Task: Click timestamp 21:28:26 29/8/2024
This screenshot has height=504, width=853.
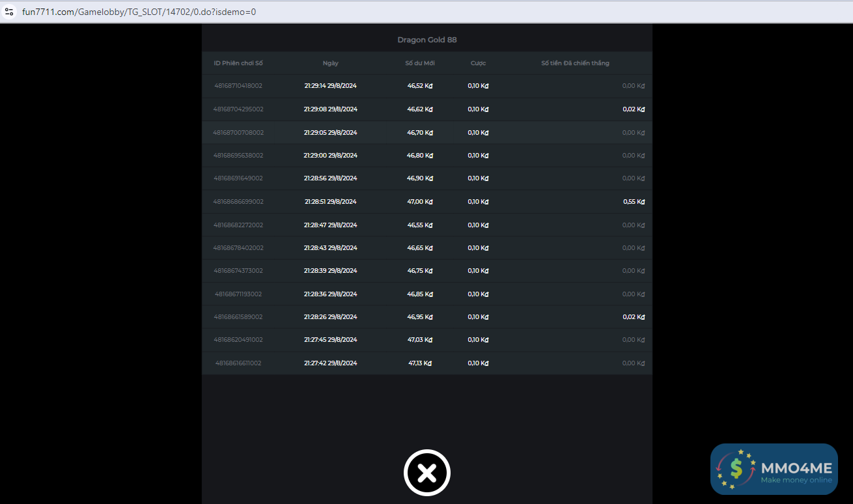Action: click(330, 317)
